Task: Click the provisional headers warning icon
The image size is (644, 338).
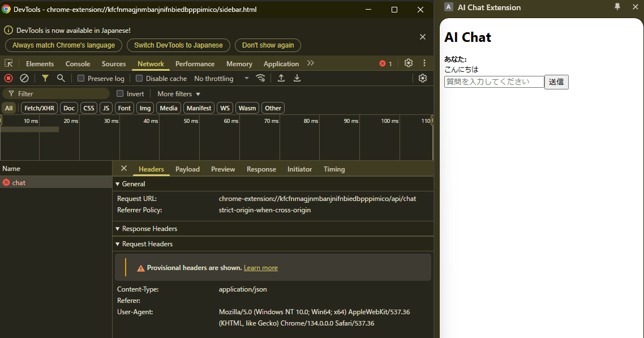Action: 141,268
